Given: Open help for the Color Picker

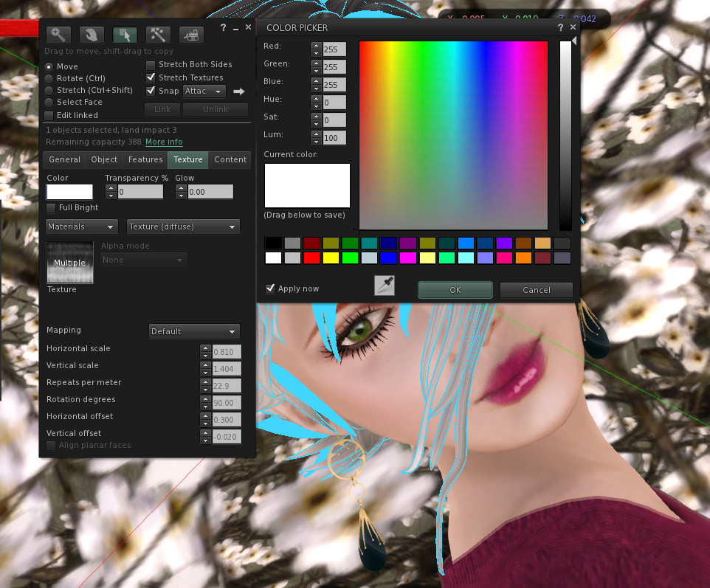Looking at the screenshot, I should coord(560,27).
